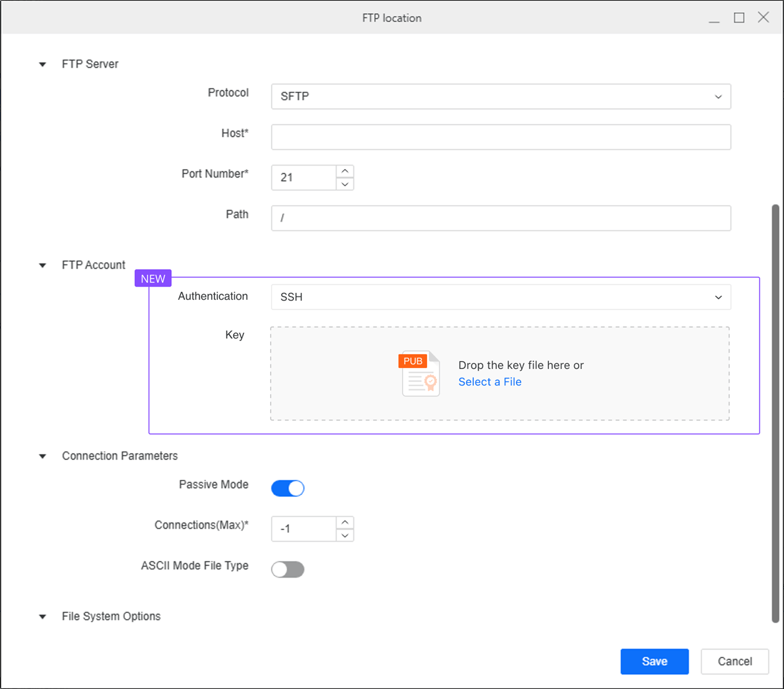Increment Connections(Max) using up arrow
Viewport: 784px width, 689px height.
pos(345,522)
